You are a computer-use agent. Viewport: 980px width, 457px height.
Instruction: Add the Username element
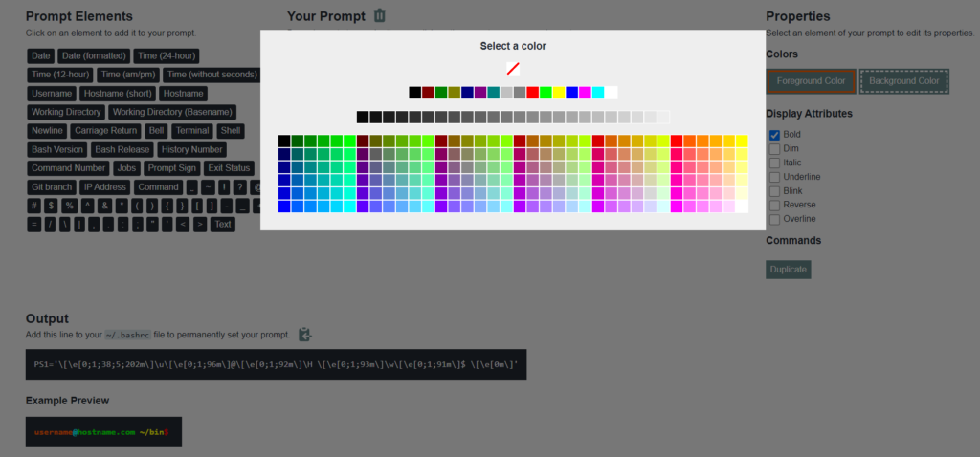point(52,94)
